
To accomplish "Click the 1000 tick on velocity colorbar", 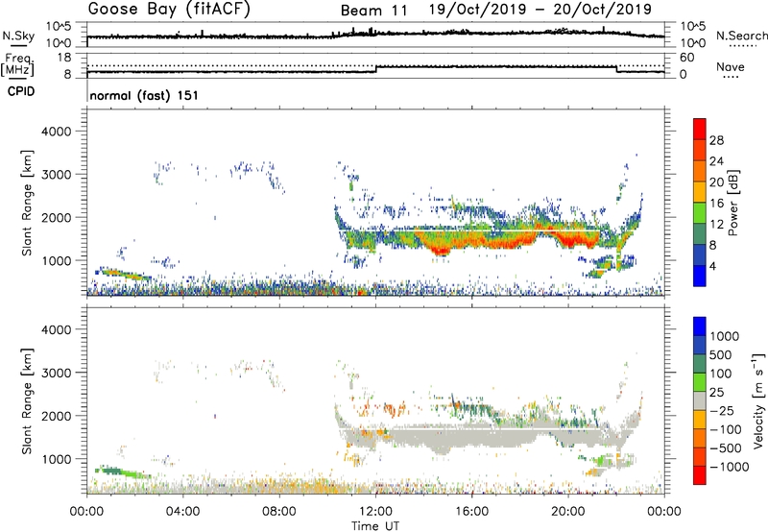I will (724, 336).
